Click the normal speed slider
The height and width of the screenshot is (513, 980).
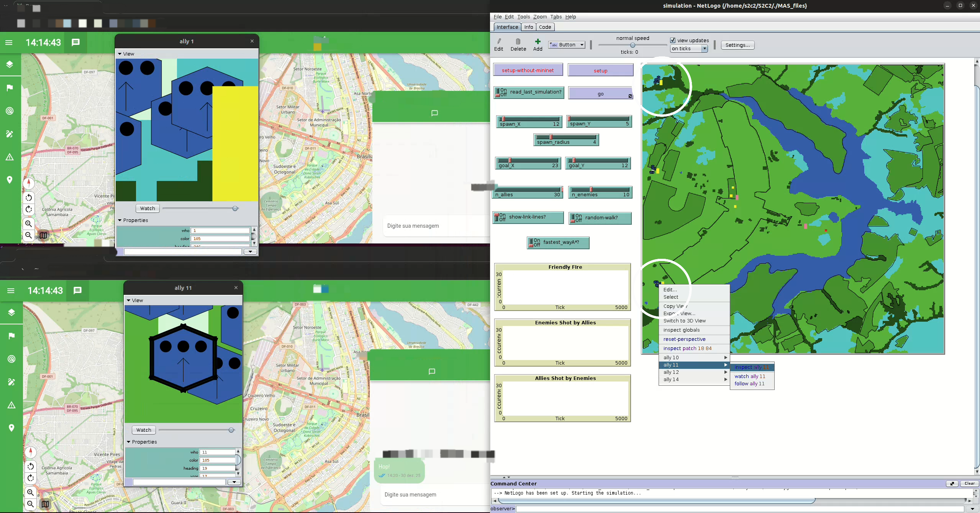click(632, 45)
